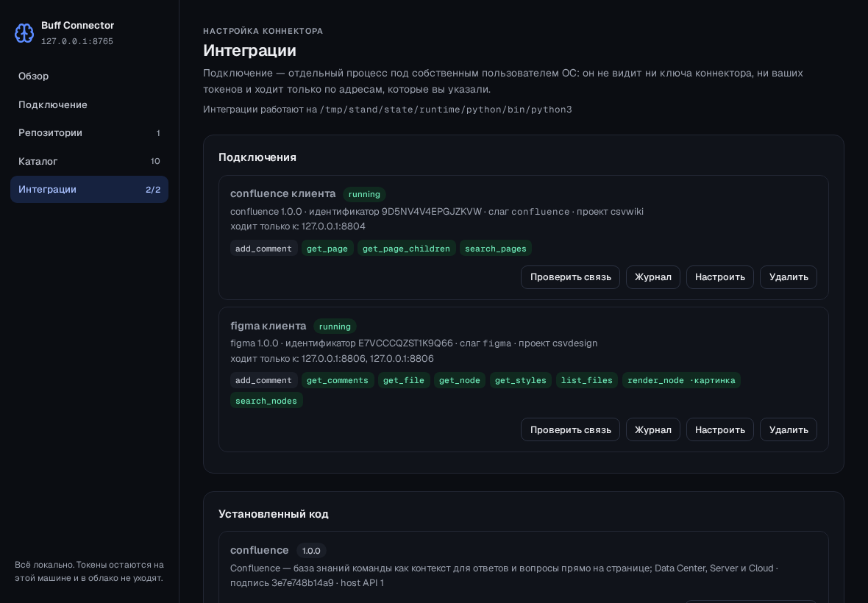Screen dimensions: 868x603
Task: Click the search_nodes tool tag
Action: tap(266, 401)
